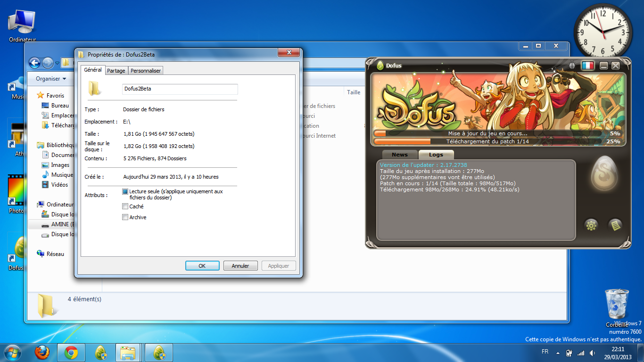
Task: Click the game update progress bar
Action: [487, 133]
